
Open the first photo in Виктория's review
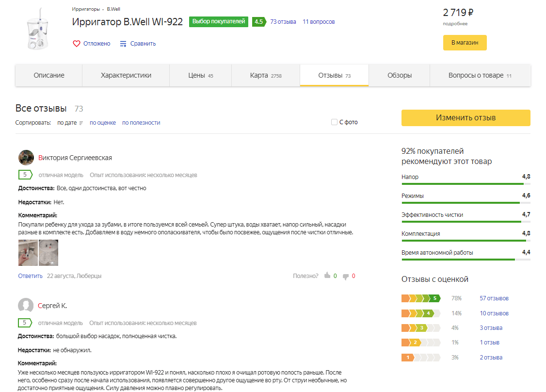28,253
